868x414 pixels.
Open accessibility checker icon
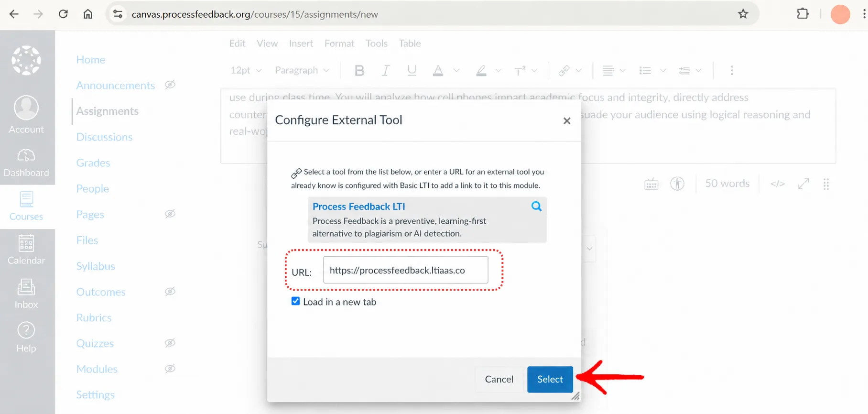point(677,184)
